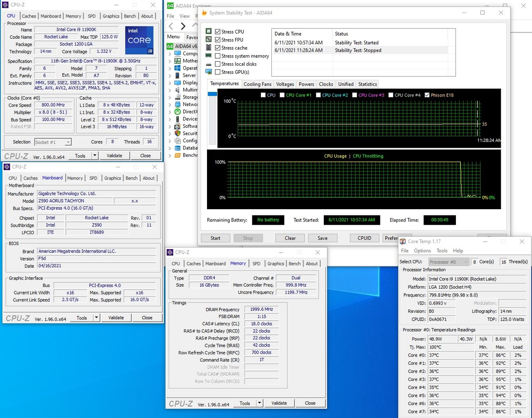The image size is (532, 418).
Task: Click the AIDA64 back navigation arrow
Action: [171, 26]
